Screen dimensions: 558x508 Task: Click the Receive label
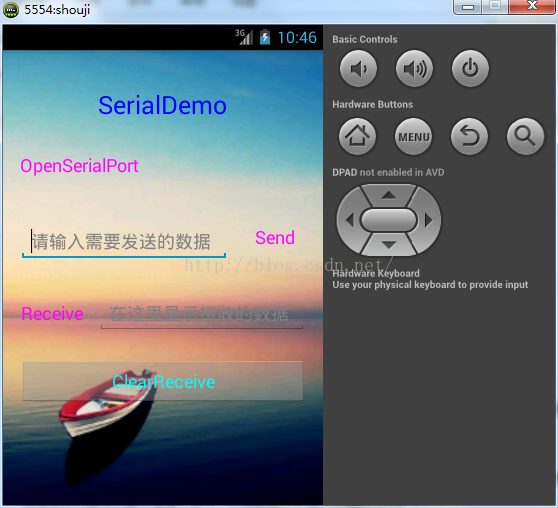[52, 314]
